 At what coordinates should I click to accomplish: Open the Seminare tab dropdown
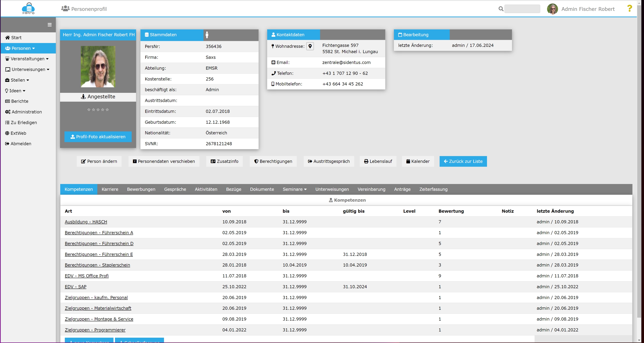[295, 189]
